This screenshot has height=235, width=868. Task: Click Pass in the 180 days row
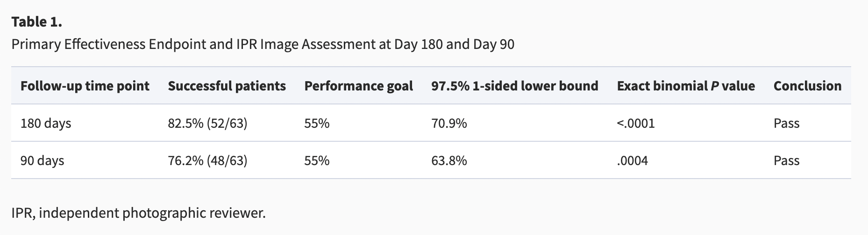coord(786,123)
